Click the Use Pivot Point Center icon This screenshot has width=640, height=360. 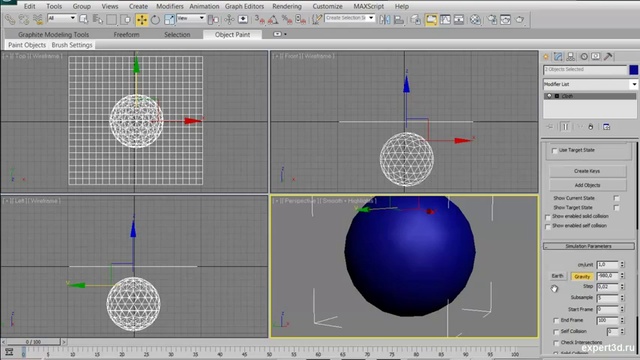[x=213, y=19]
